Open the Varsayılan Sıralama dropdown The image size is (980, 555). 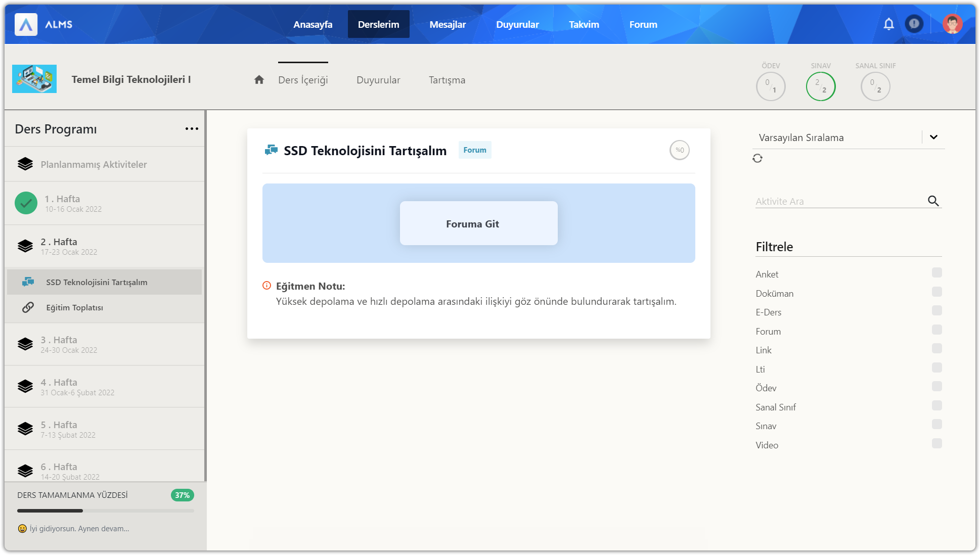(933, 137)
